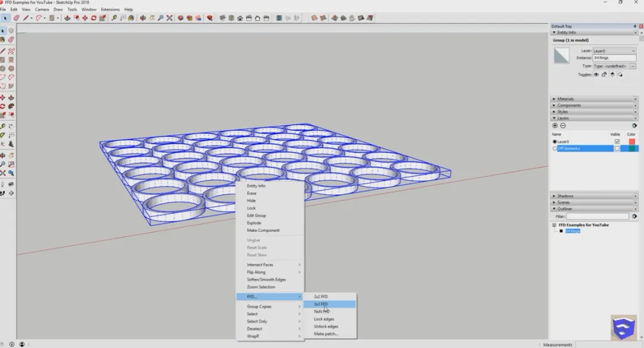The image size is (644, 348).
Task: Click the Add Layer plus icon
Action: click(x=555, y=126)
